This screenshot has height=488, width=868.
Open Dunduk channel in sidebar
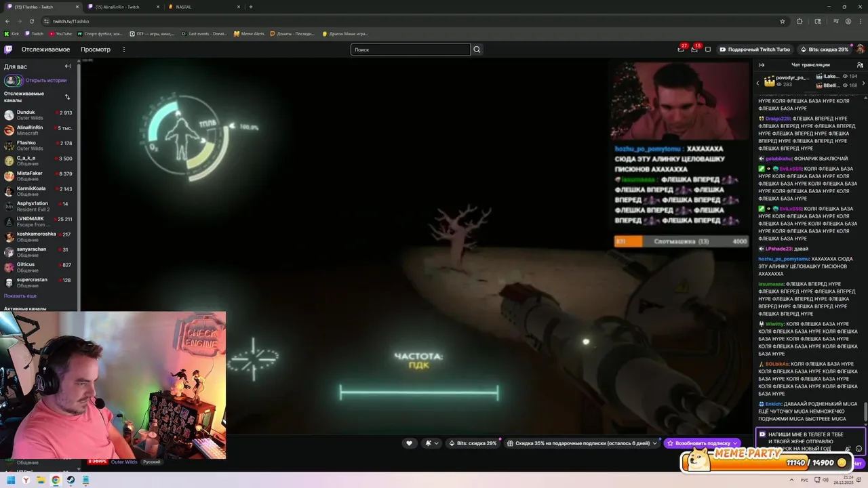click(x=39, y=115)
